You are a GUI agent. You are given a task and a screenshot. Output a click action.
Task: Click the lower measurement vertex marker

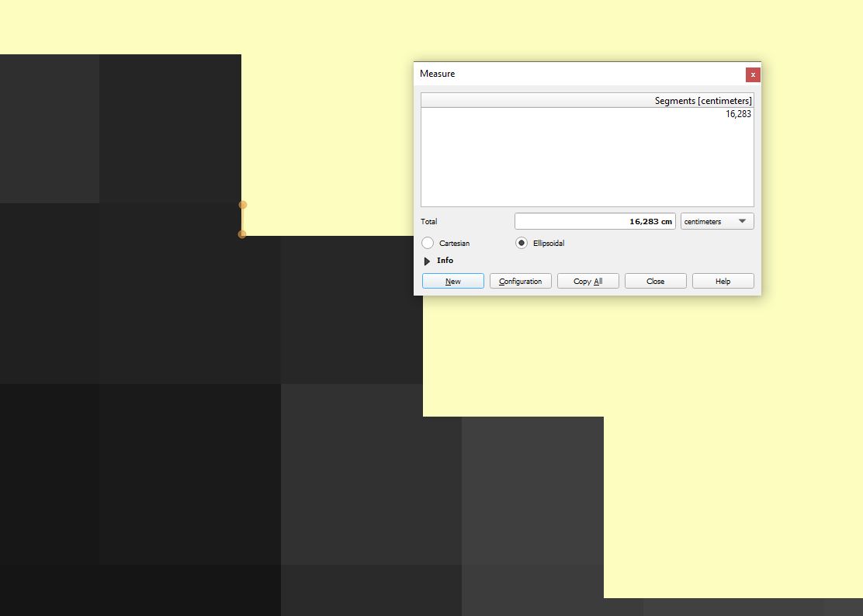tap(241, 234)
